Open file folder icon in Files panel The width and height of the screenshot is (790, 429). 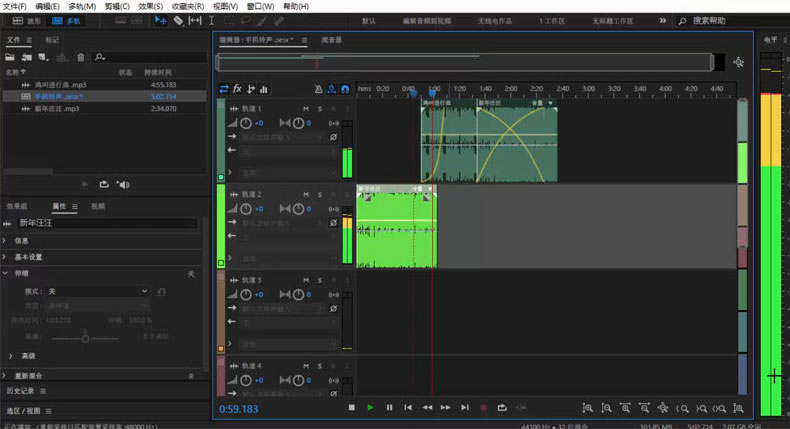[x=12, y=57]
